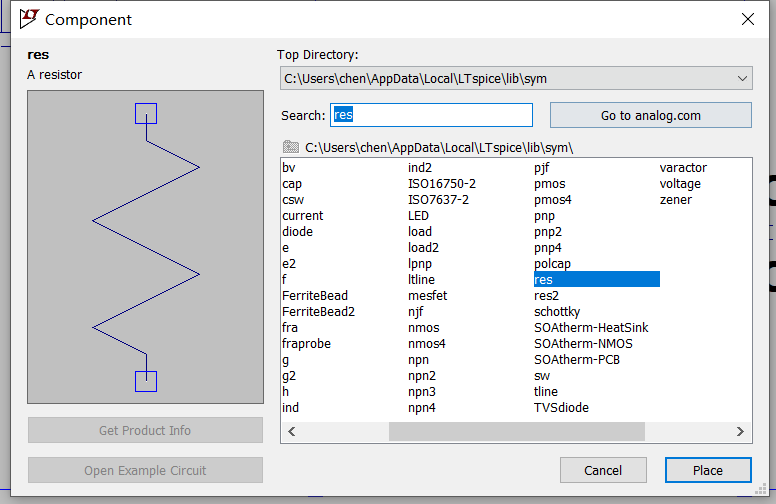Select the 'f' component
The height and width of the screenshot is (504, 776).
284,279
